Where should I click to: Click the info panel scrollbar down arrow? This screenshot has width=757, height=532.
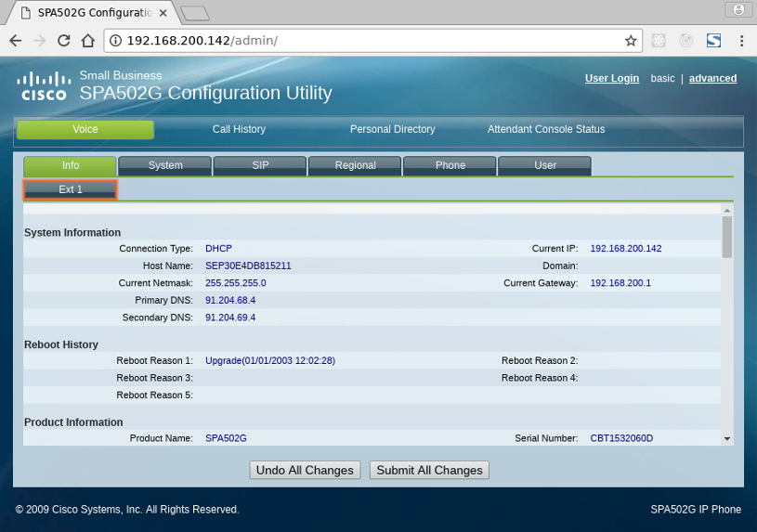point(727,439)
